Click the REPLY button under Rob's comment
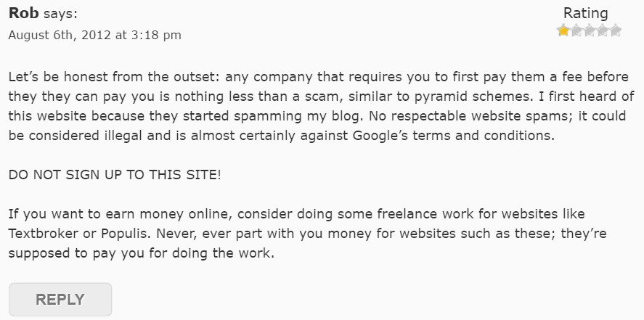644x320 pixels. pos(60,300)
